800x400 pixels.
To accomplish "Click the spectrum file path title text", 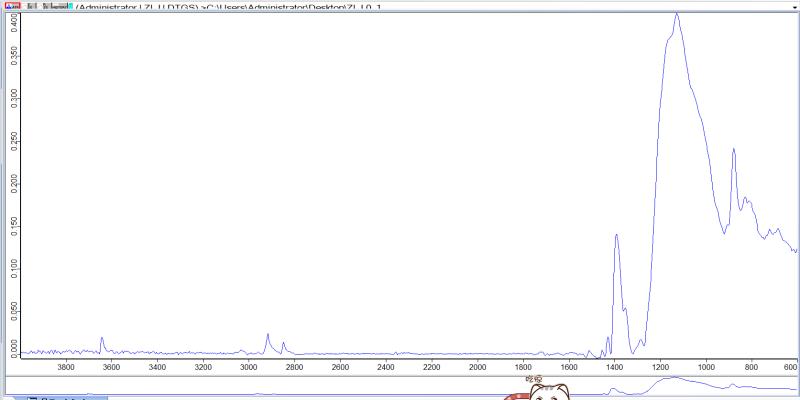I will coord(228,8).
